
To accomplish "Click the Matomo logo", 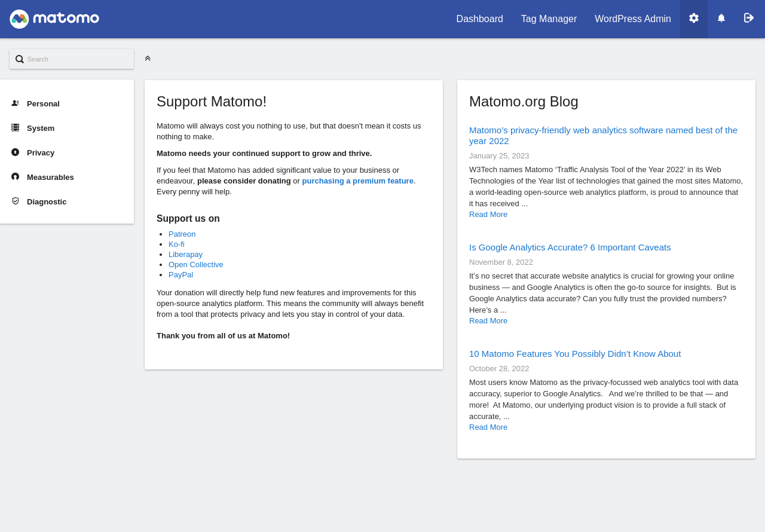I will (54, 19).
